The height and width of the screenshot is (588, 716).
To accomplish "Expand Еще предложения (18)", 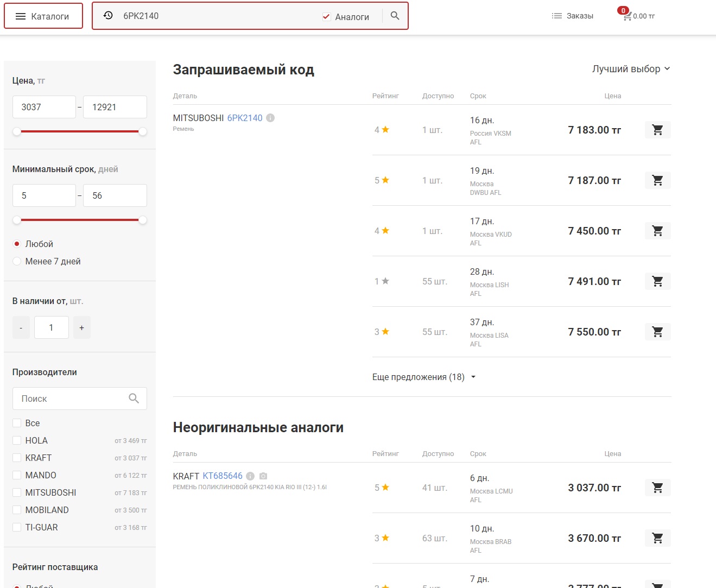I will point(424,377).
